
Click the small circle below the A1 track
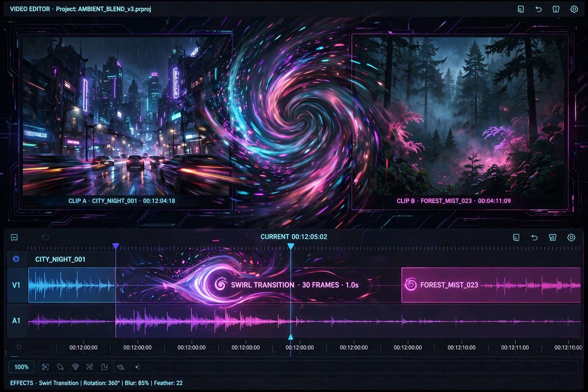[x=19, y=347]
